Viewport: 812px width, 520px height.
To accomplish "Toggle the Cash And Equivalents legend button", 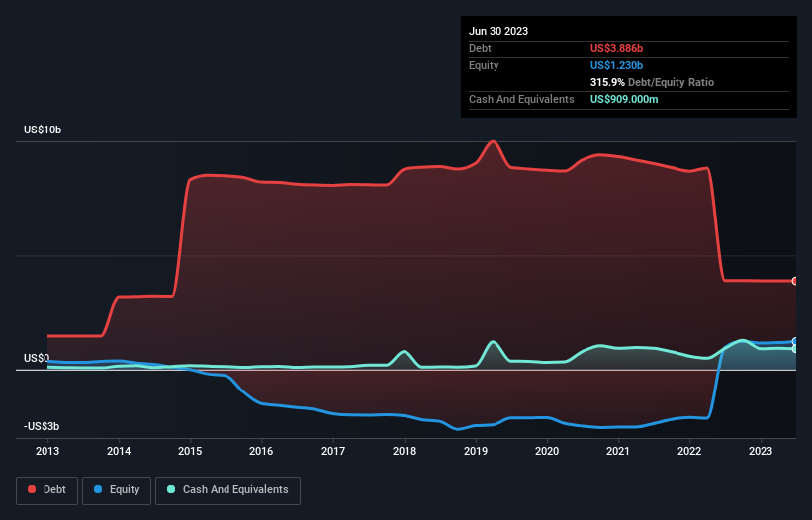I will 227,490.
